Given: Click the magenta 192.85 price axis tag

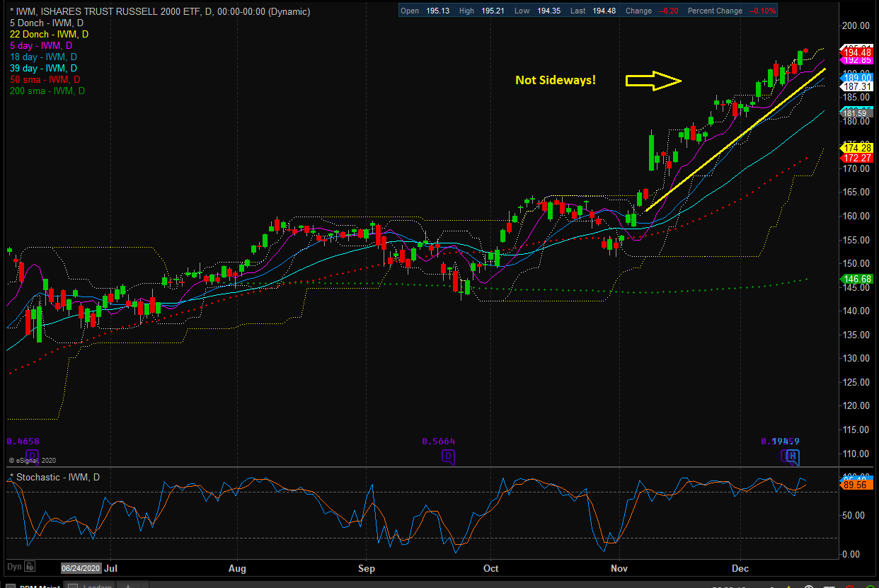Looking at the screenshot, I should click(x=857, y=61).
